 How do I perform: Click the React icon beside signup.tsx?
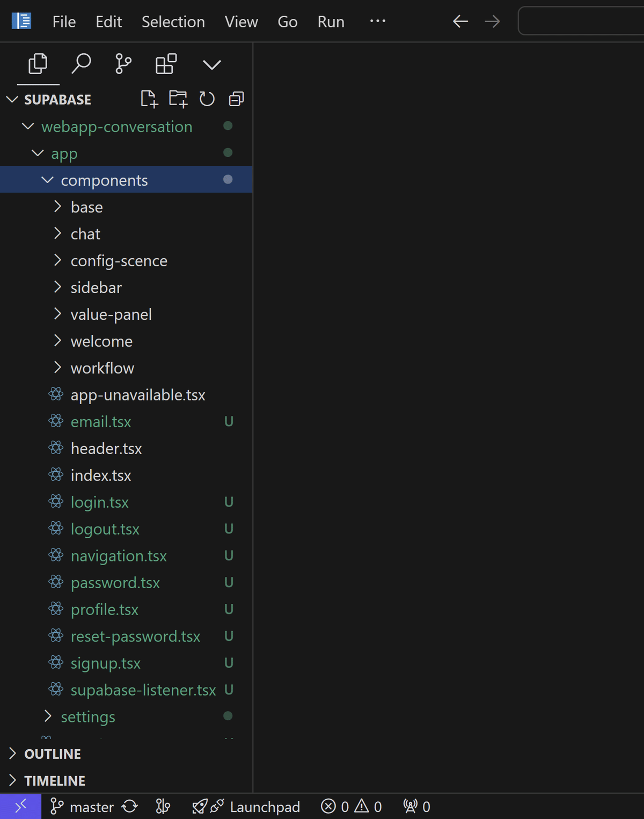pyautogui.click(x=56, y=662)
